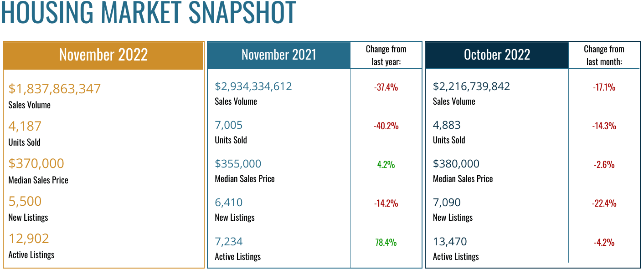Viewport: 644px width, 269px height.
Task: Click October 2022 active listings 13,470
Action: (x=450, y=241)
